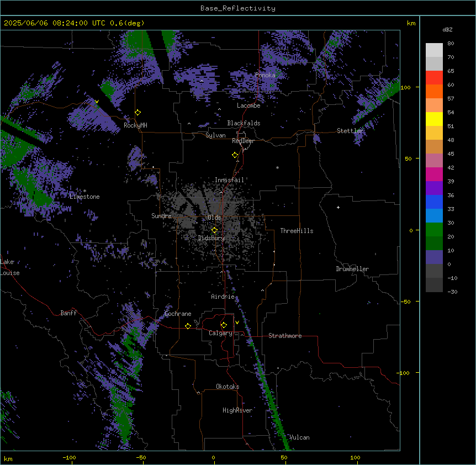Click the RockyMH label
The width and height of the screenshot is (476, 465).
[x=135, y=125]
